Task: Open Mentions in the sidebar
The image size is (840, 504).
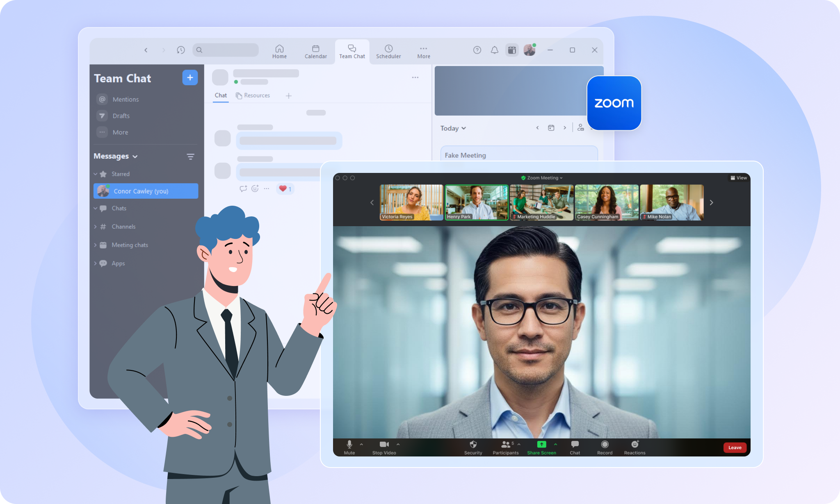Action: tap(118, 99)
